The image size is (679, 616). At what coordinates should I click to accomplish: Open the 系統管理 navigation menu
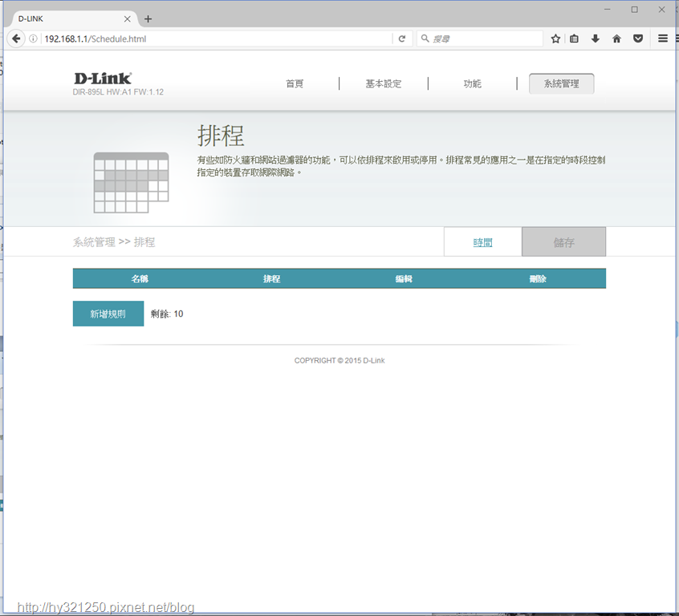pyautogui.click(x=561, y=83)
